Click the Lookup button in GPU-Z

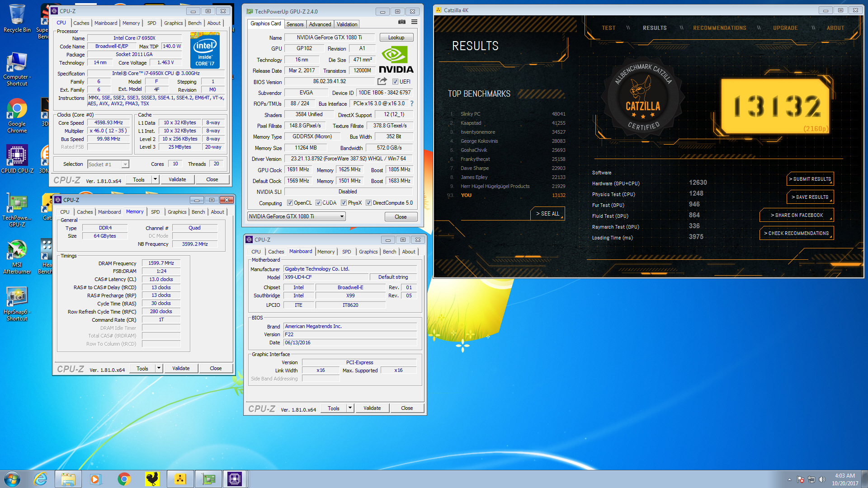click(396, 38)
